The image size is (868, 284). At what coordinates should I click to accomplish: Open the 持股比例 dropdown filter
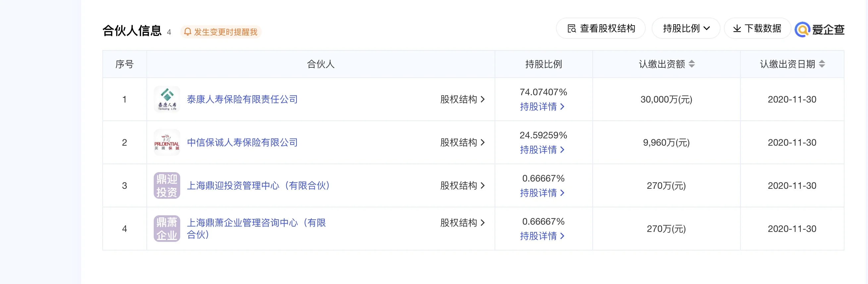point(686,28)
